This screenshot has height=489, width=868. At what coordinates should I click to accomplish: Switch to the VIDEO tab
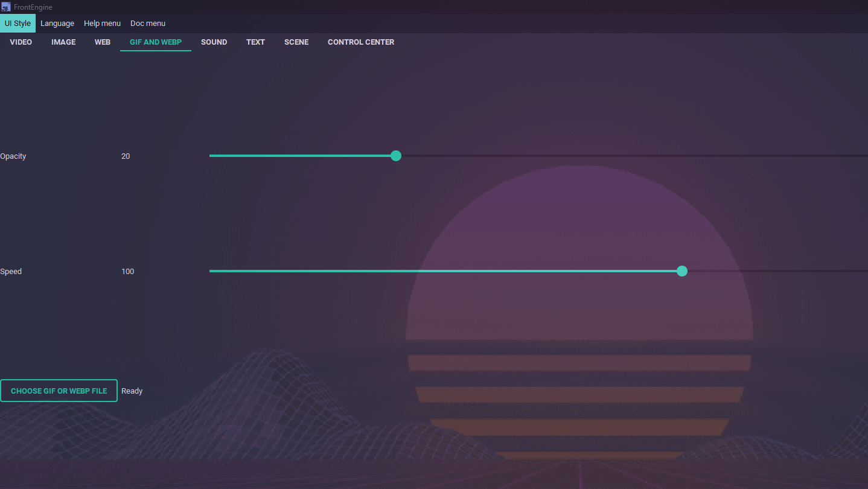[x=21, y=42]
